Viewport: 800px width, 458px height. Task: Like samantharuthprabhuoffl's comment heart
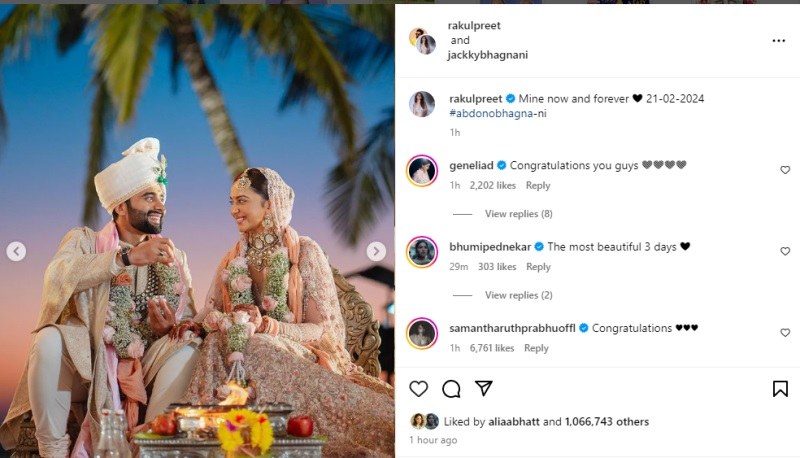(785, 333)
